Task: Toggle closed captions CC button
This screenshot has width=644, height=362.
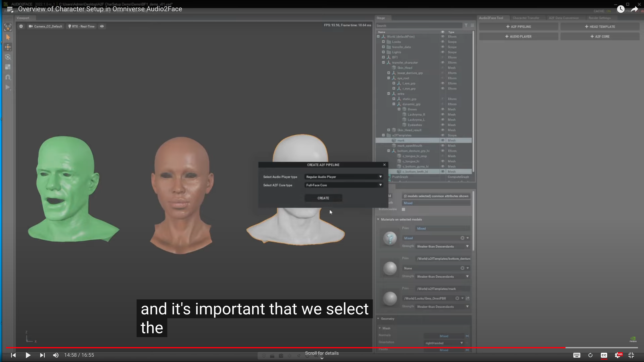Action: 604,355
